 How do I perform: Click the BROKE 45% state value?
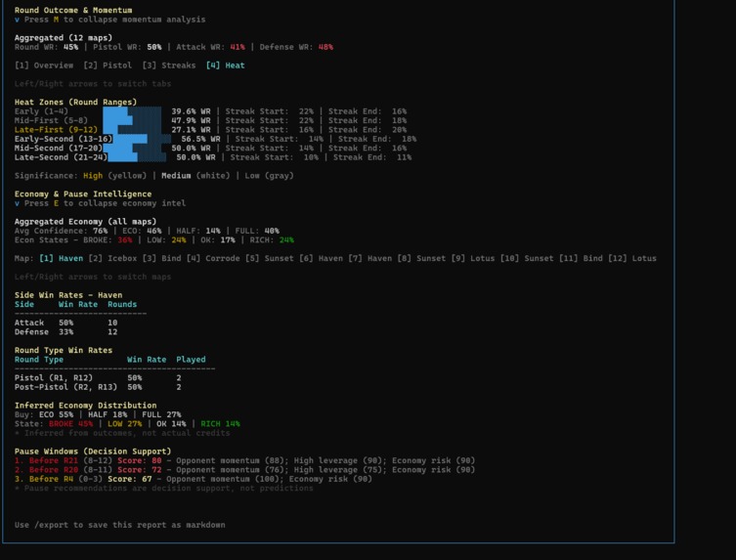71,423
